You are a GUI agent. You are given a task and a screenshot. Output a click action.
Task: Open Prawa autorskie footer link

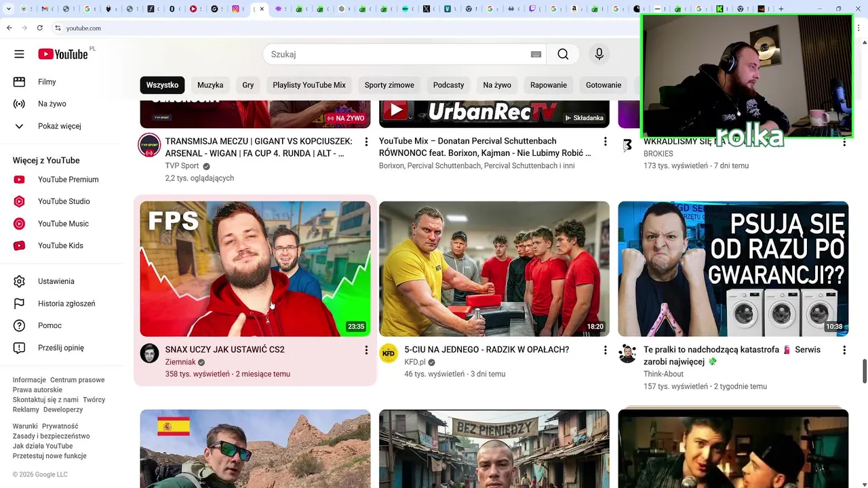37,390
